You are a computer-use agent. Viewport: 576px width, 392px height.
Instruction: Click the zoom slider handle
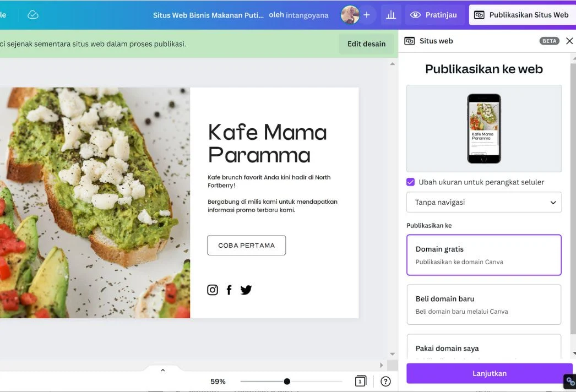287,382
